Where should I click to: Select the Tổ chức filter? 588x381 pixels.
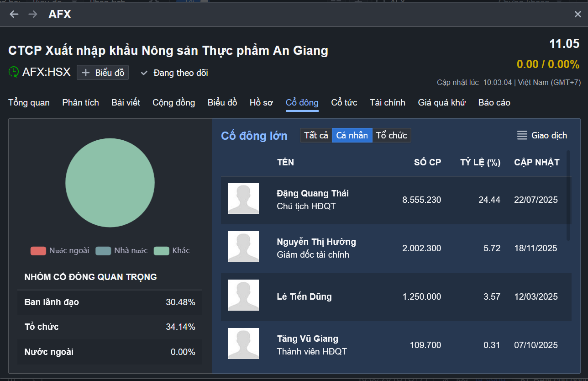pyautogui.click(x=391, y=135)
